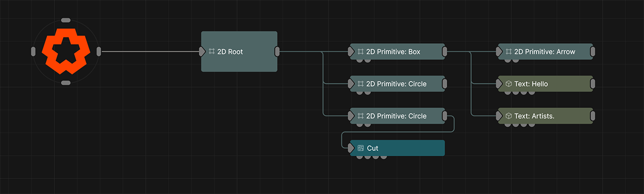Select the Text: Artists. node
Screen dimensions: 644x194
(546, 116)
